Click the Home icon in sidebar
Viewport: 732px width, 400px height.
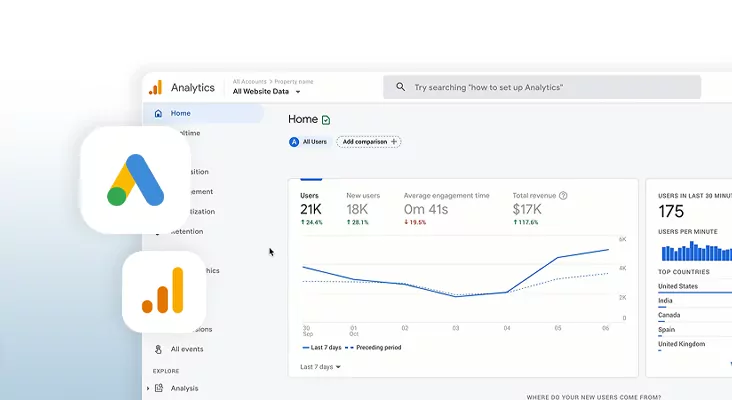click(158, 113)
